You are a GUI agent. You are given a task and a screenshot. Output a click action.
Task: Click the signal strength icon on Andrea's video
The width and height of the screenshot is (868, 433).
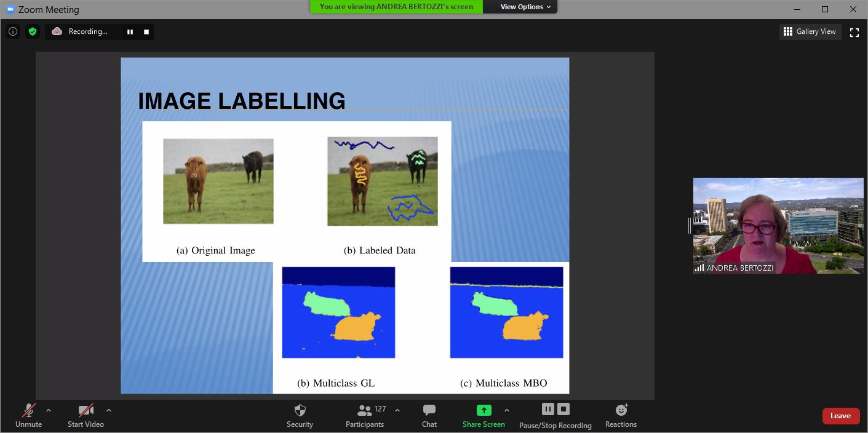pos(699,268)
